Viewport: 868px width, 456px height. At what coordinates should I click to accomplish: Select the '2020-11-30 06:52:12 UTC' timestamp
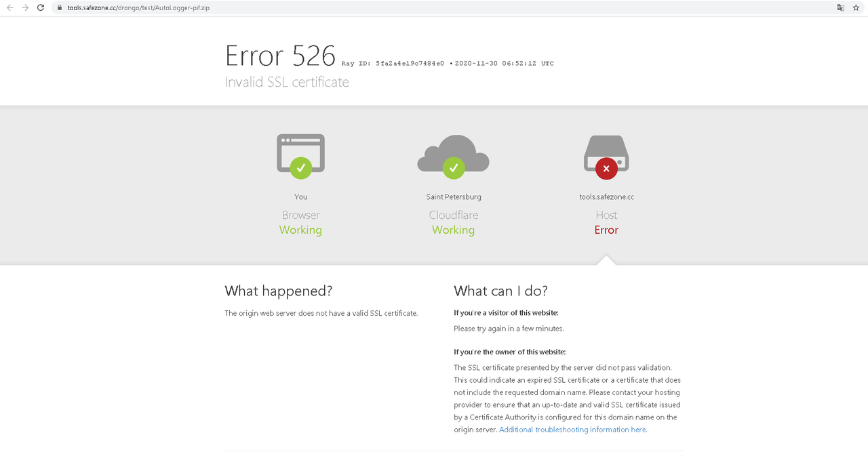pyautogui.click(x=504, y=64)
